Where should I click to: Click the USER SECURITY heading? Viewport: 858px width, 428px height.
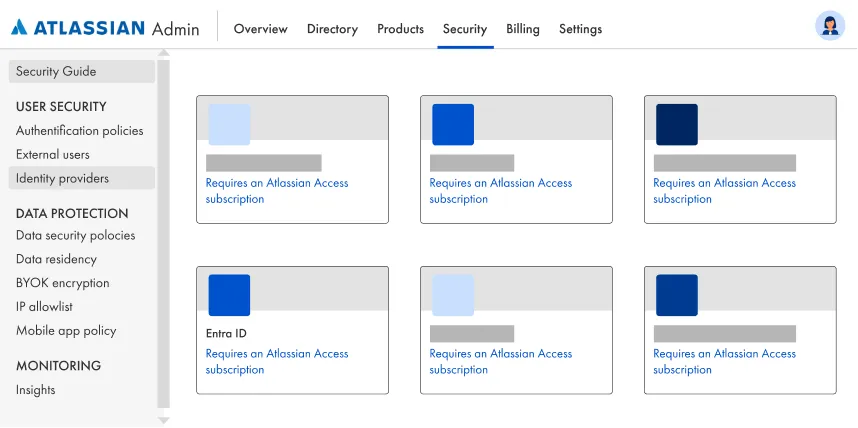click(61, 107)
